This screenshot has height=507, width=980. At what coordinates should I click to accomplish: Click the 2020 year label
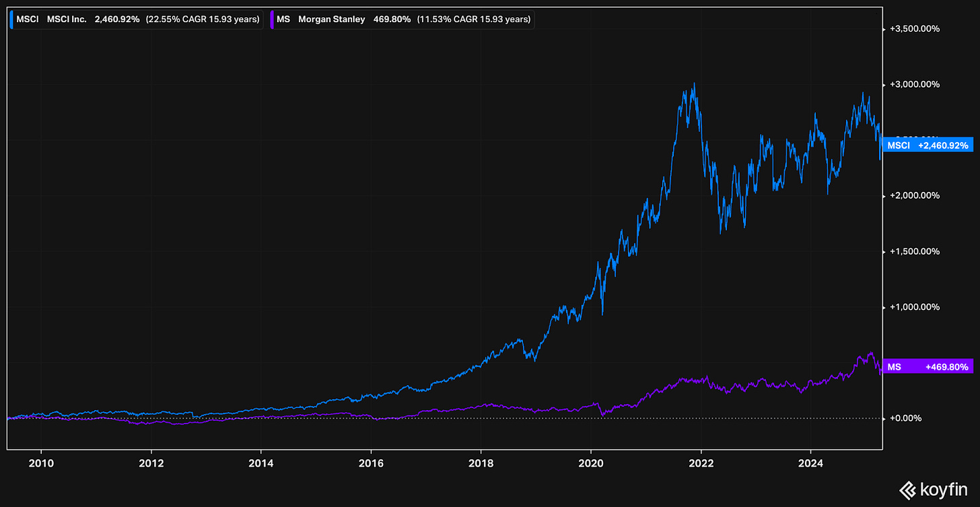590,462
